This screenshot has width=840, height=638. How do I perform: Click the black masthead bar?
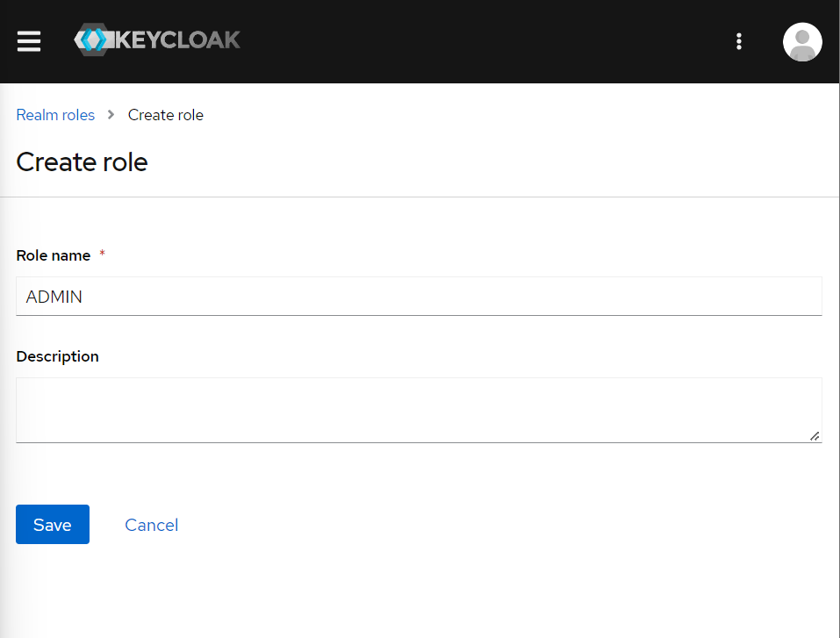[x=483, y=41]
